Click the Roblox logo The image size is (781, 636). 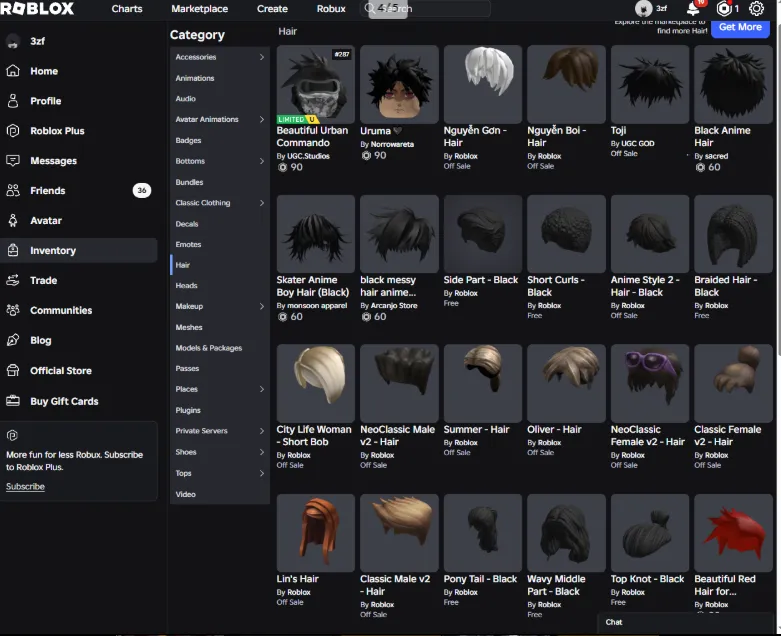[37, 8]
